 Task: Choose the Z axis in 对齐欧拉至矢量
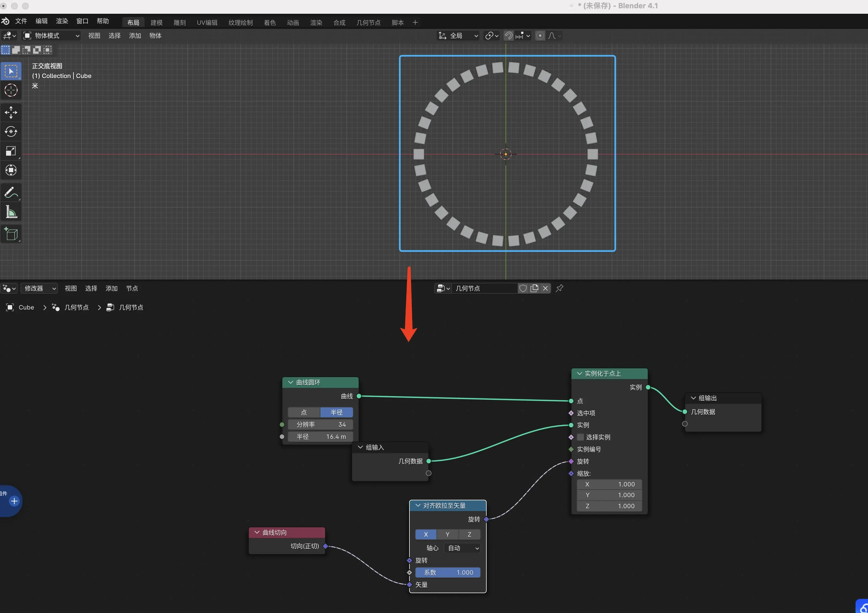(x=470, y=534)
